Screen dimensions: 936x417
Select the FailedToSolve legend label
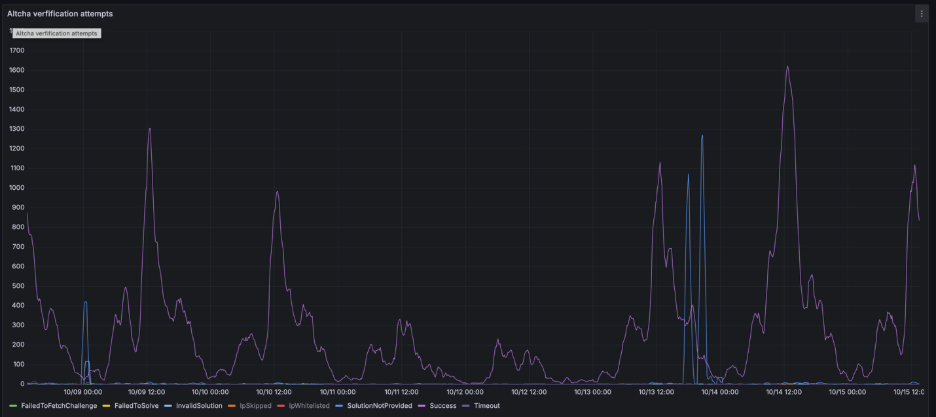(136, 405)
